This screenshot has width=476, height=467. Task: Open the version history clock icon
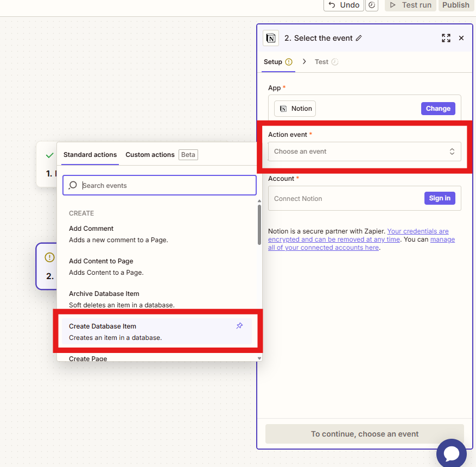tap(372, 5)
